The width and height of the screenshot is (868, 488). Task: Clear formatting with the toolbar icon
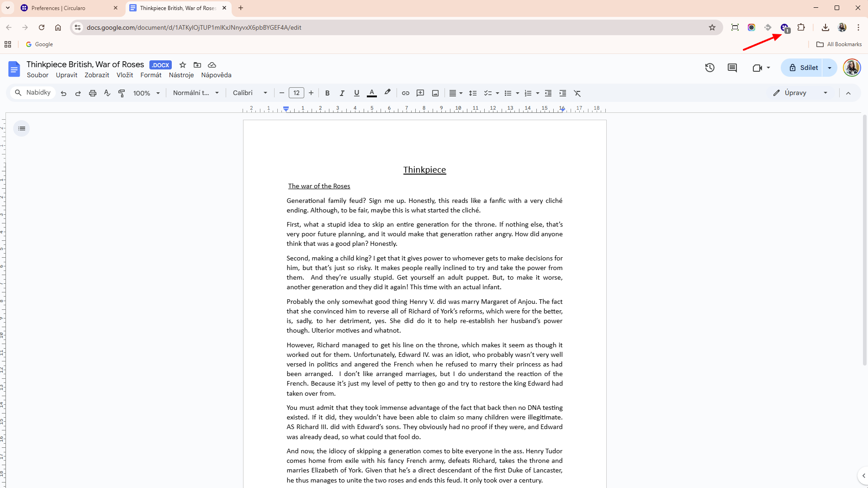[x=577, y=93]
